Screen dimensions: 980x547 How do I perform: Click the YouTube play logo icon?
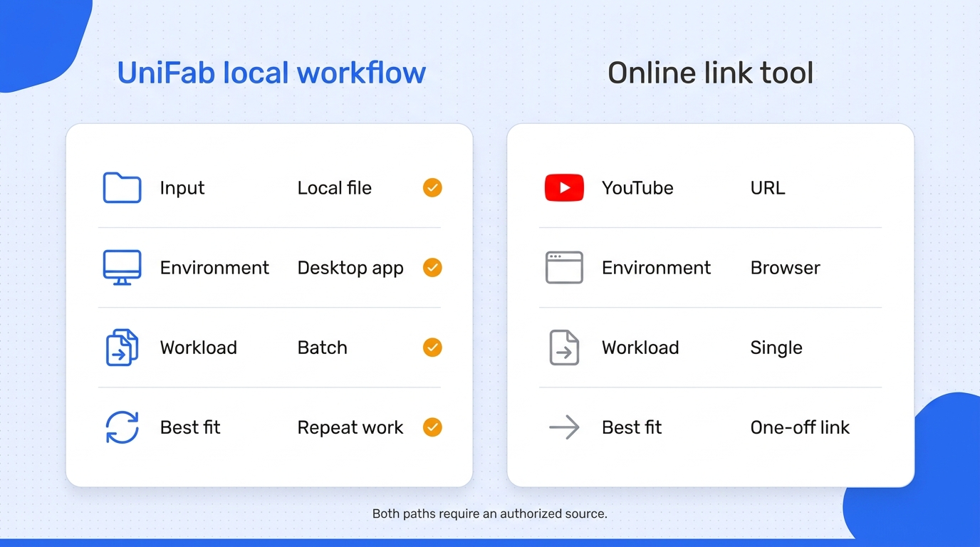tap(564, 188)
